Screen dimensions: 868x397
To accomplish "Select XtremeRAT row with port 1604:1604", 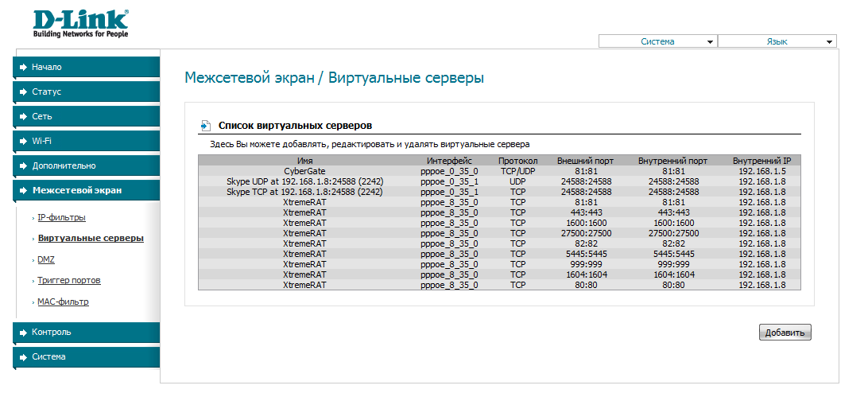I will [499, 274].
